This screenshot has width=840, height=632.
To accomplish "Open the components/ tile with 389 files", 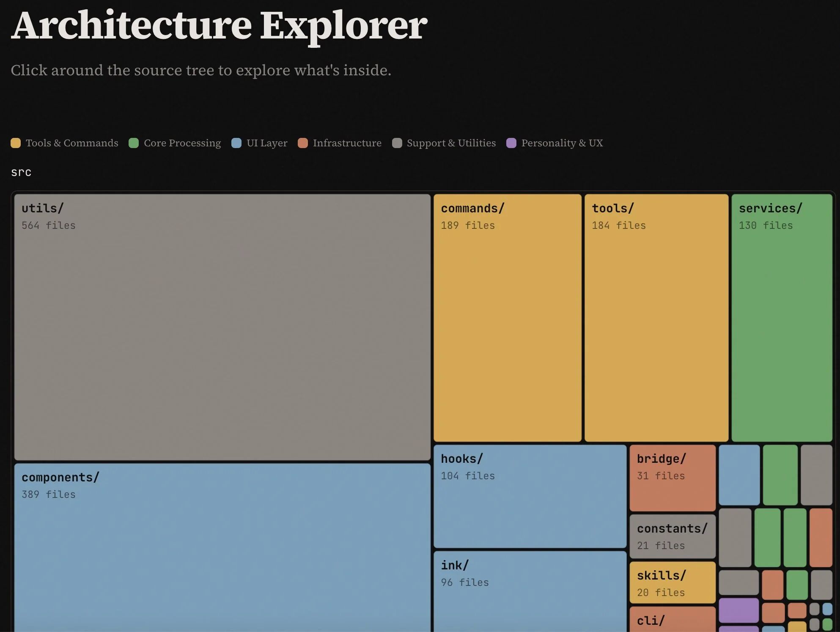I will [222, 548].
